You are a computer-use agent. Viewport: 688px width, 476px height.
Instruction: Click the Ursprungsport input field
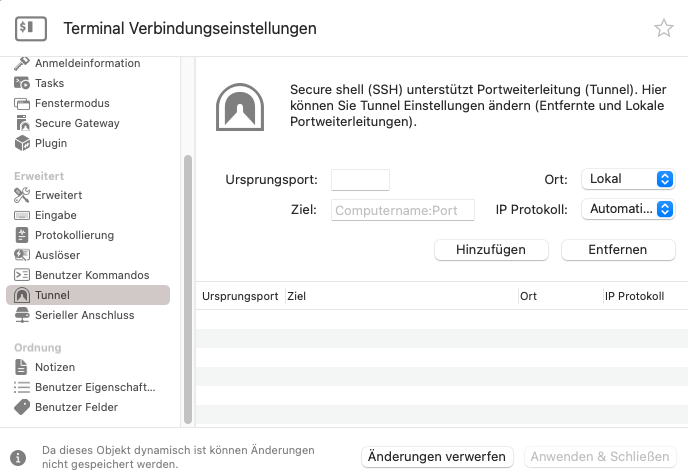click(360, 180)
